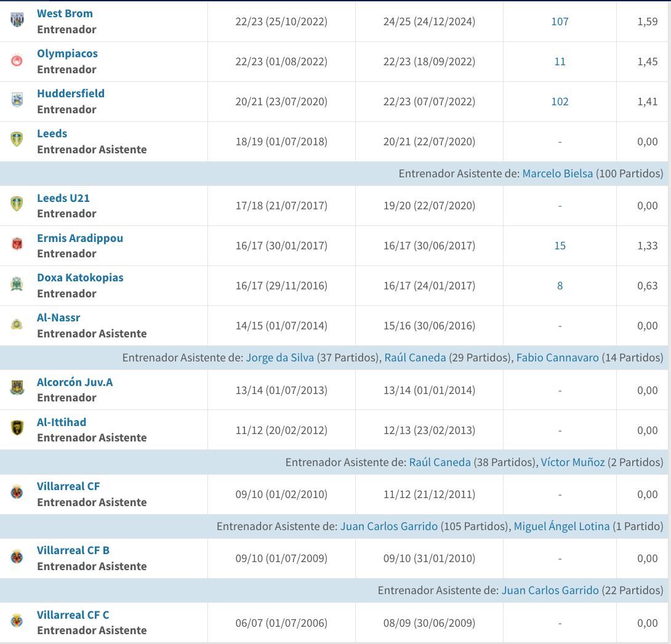Open the Miguel Ángel Lotina profile link
The height and width of the screenshot is (644, 671).
[x=562, y=526]
